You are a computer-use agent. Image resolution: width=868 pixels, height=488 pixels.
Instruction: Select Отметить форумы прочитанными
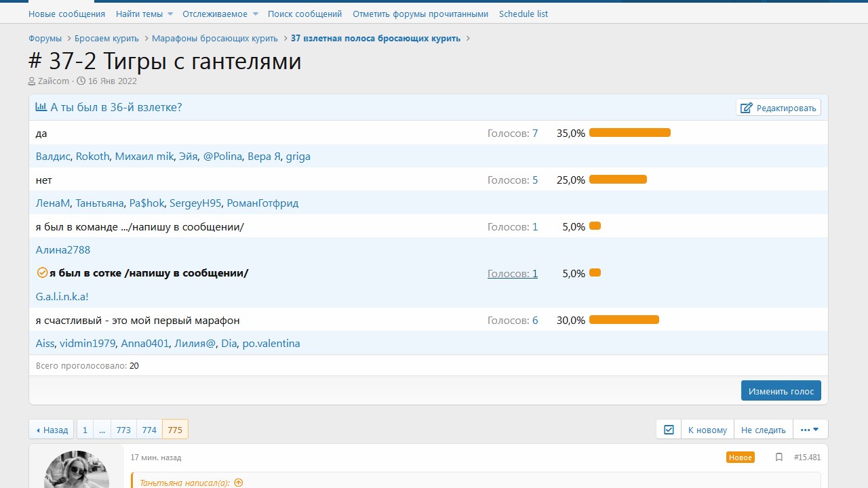click(x=420, y=14)
